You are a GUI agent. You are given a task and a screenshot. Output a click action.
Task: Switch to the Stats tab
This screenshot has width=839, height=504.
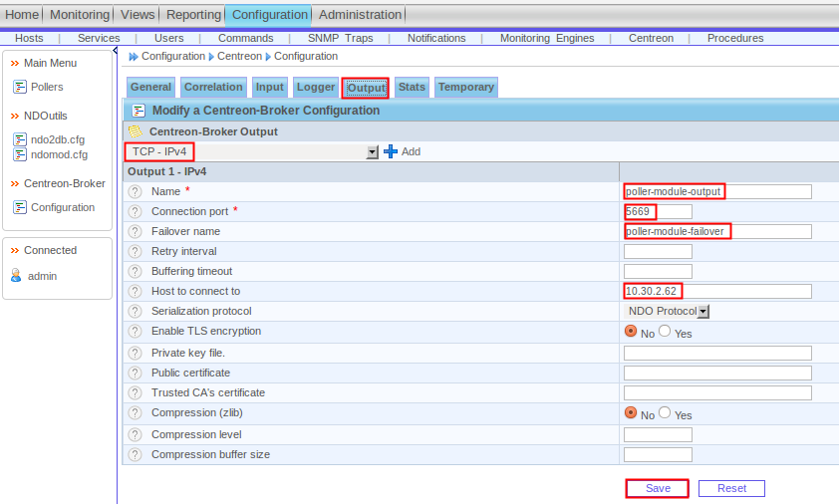click(412, 88)
